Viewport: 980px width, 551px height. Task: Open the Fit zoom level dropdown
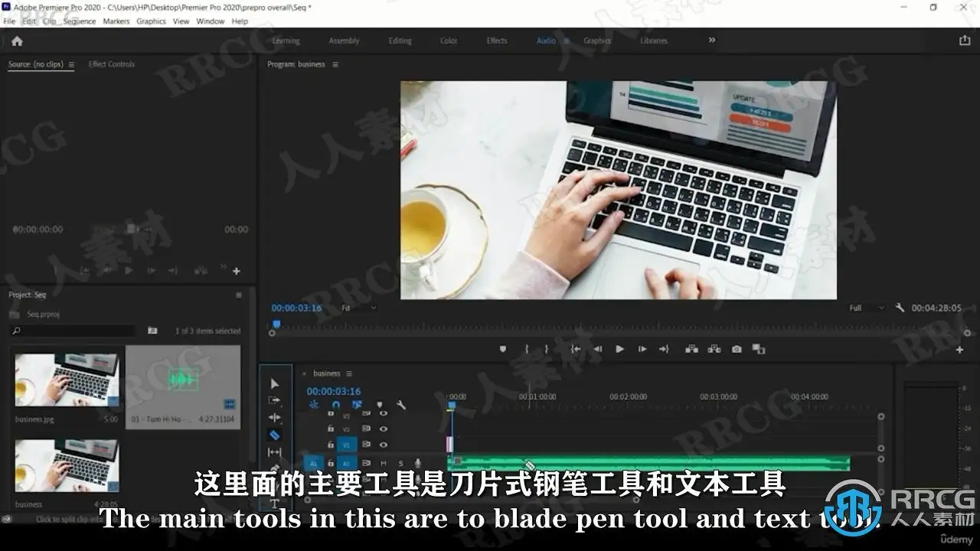coord(359,308)
